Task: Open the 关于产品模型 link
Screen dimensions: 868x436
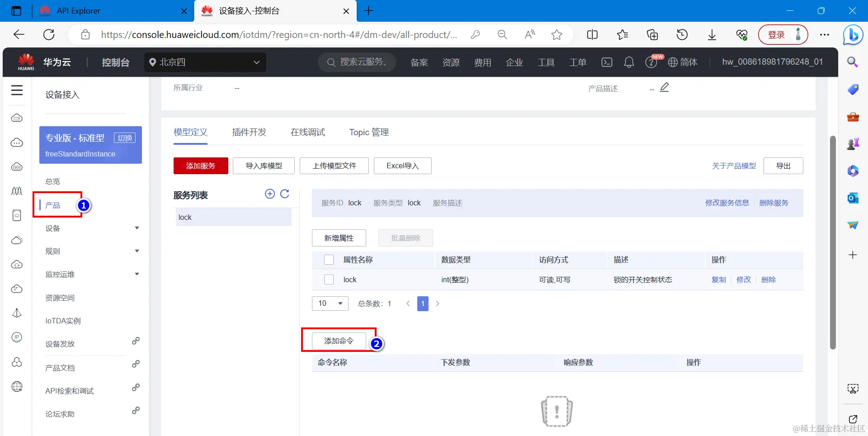Action: pos(734,166)
